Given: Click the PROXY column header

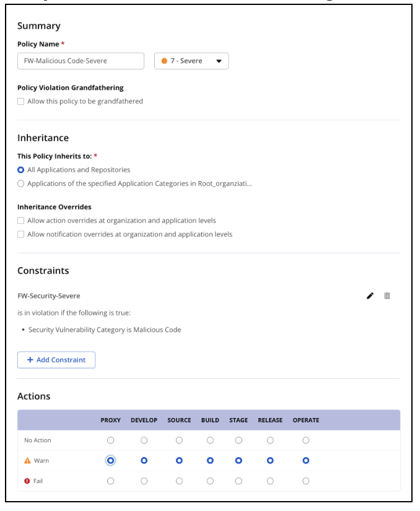Looking at the screenshot, I should coord(111,420).
